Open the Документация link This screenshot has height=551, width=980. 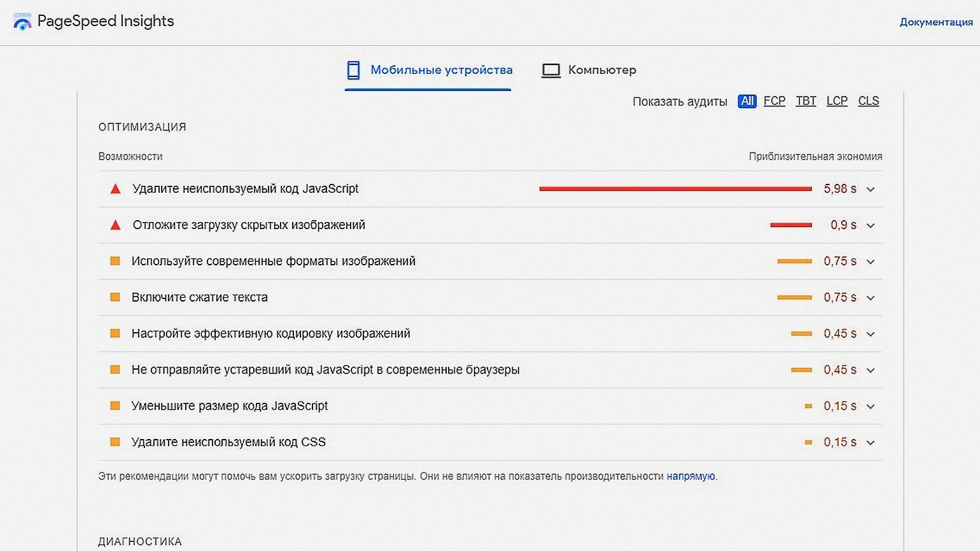point(935,22)
